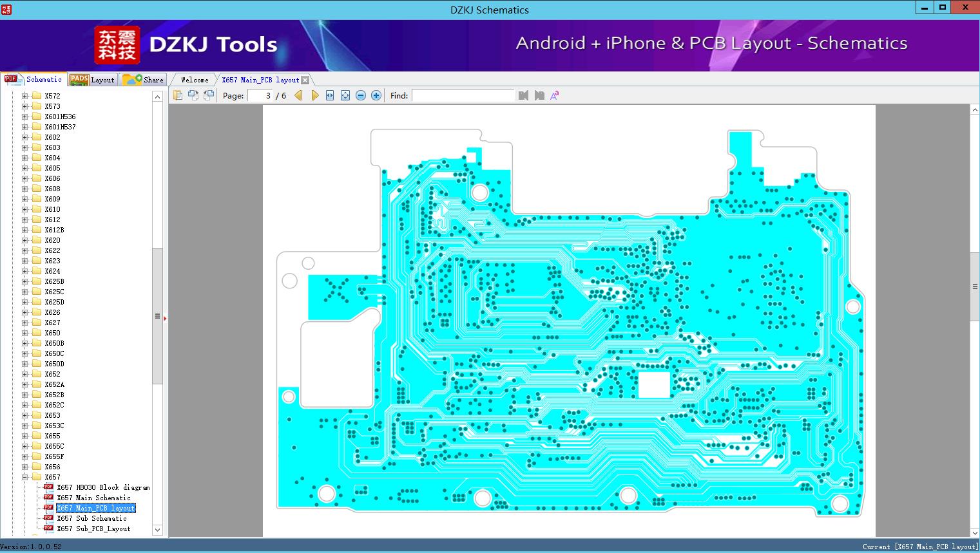
Task: Zoom in using the plus icon
Action: point(376,95)
